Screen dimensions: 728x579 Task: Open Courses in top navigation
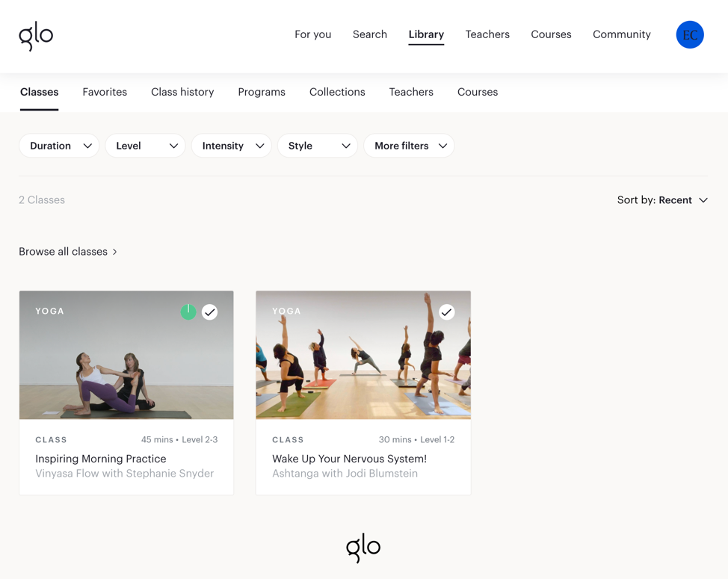[551, 34]
